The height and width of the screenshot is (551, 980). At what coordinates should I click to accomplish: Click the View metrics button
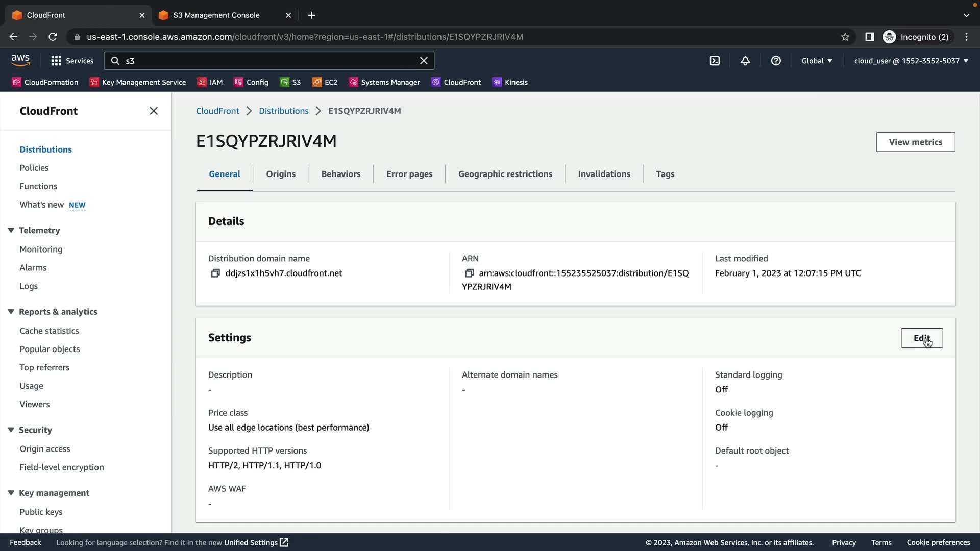[x=915, y=142]
